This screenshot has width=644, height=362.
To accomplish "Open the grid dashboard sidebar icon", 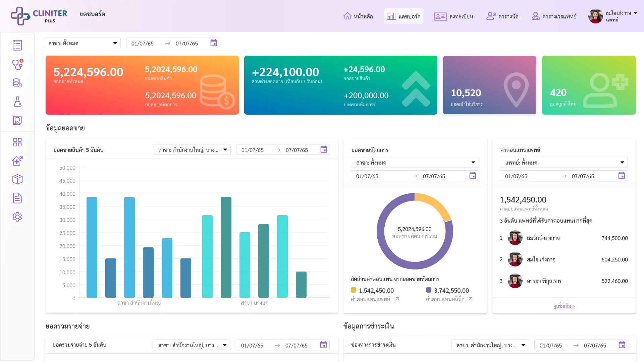I will click(17, 142).
